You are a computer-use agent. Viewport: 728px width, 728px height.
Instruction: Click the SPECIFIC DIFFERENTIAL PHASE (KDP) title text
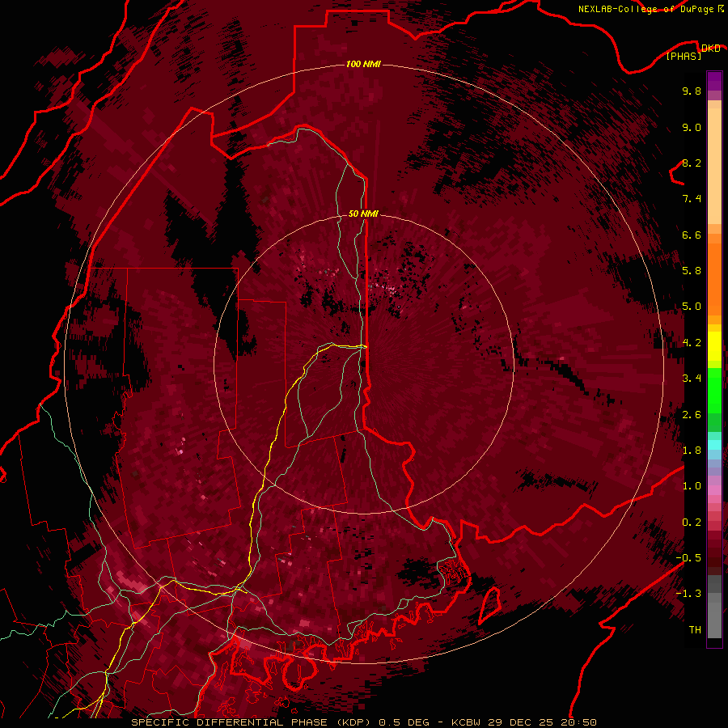pyautogui.click(x=253, y=722)
